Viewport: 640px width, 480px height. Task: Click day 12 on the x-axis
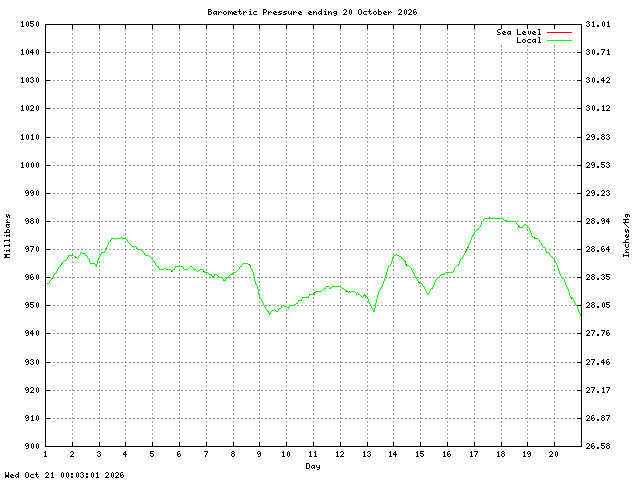[340, 454]
